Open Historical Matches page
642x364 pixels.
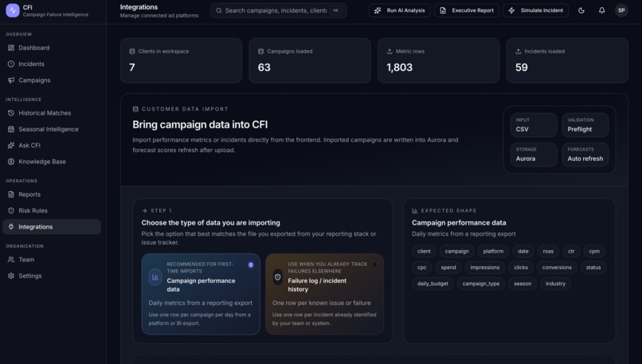[52, 113]
